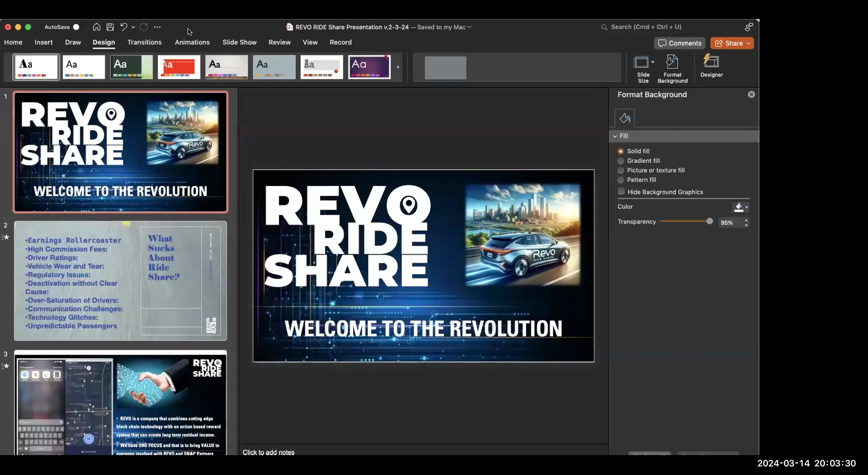868x475 pixels.
Task: Click the Redo icon
Action: [144, 27]
